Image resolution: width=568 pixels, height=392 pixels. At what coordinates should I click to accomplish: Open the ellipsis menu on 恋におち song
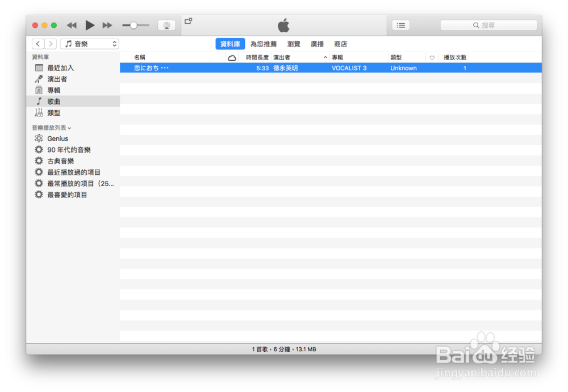(165, 68)
